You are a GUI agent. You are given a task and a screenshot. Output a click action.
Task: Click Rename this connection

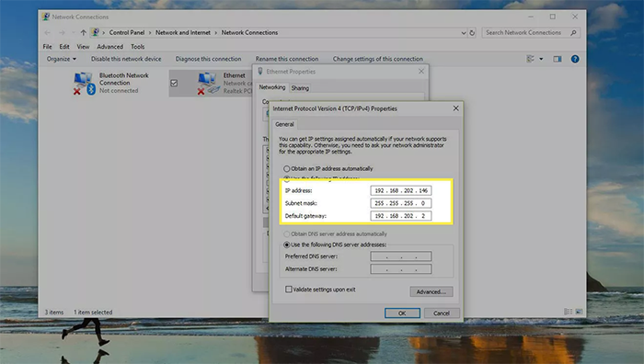[x=287, y=59]
